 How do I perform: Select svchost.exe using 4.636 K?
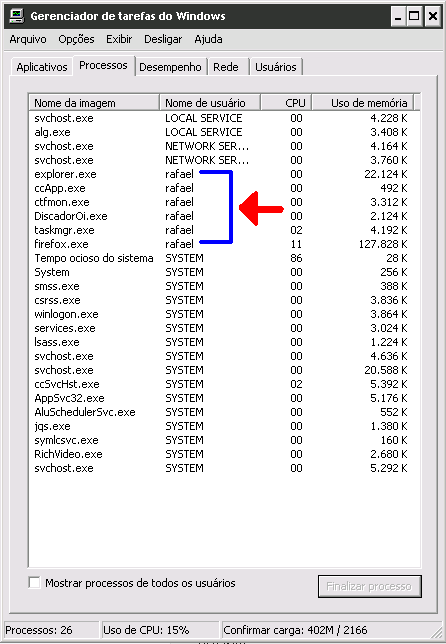(x=225, y=356)
